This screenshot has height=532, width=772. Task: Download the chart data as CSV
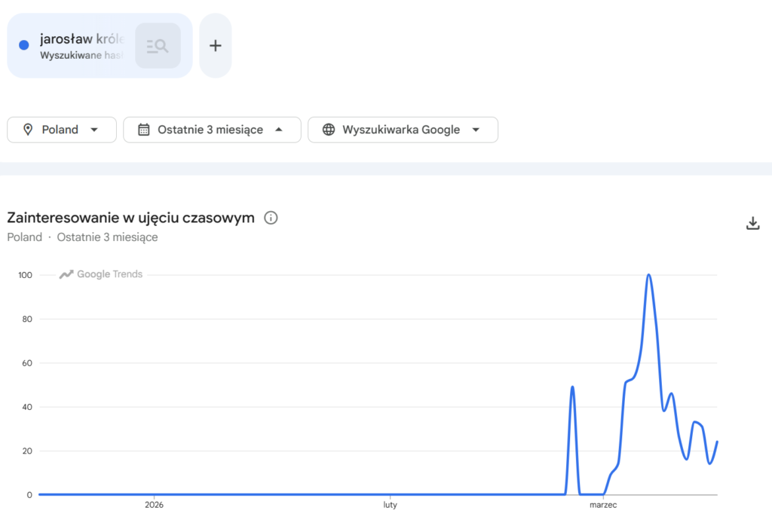tap(752, 223)
